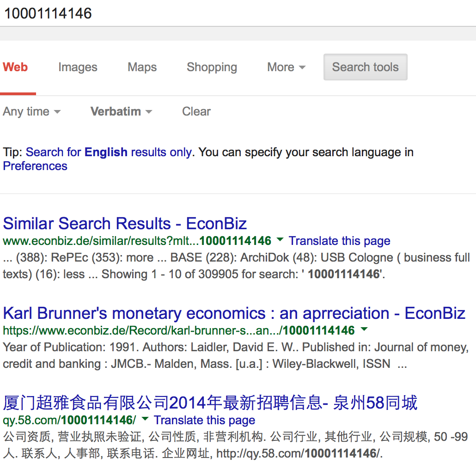Open Karl Brunner's monetary economics result
Screen dimensions: 476x476
pos(234,313)
